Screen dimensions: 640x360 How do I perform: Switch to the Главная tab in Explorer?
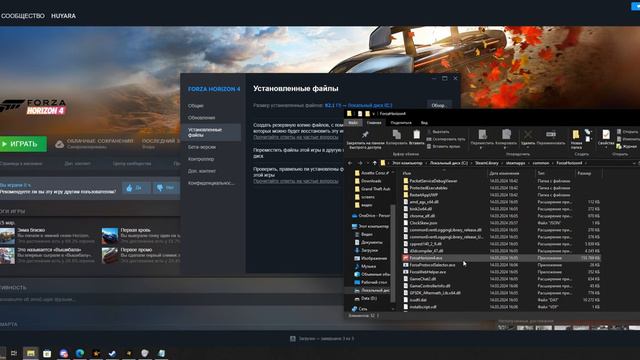tap(373, 122)
